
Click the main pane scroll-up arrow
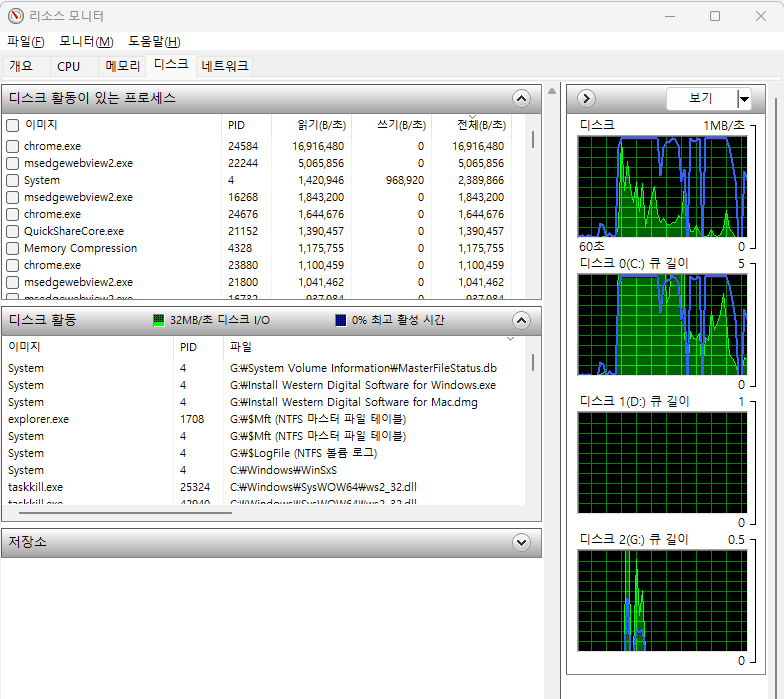[x=552, y=91]
